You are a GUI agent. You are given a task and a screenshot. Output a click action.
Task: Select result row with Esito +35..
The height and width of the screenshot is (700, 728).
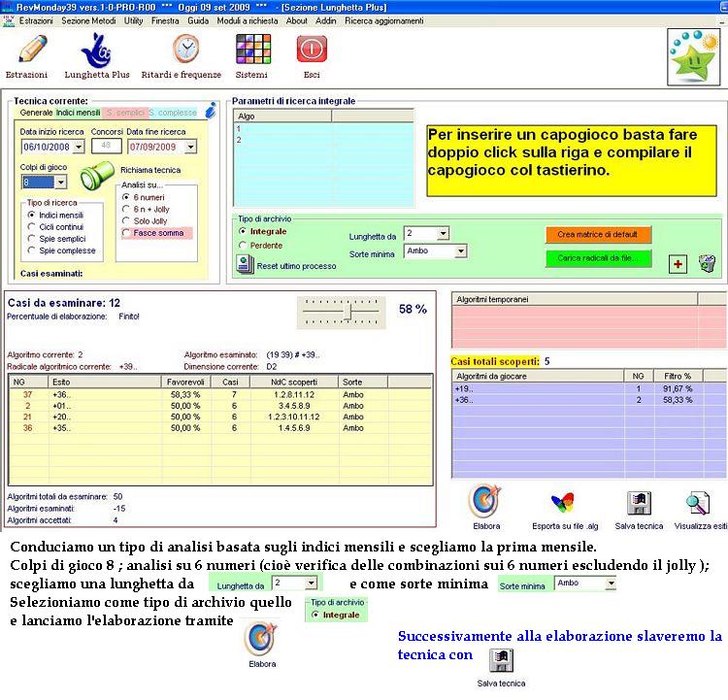(220, 428)
